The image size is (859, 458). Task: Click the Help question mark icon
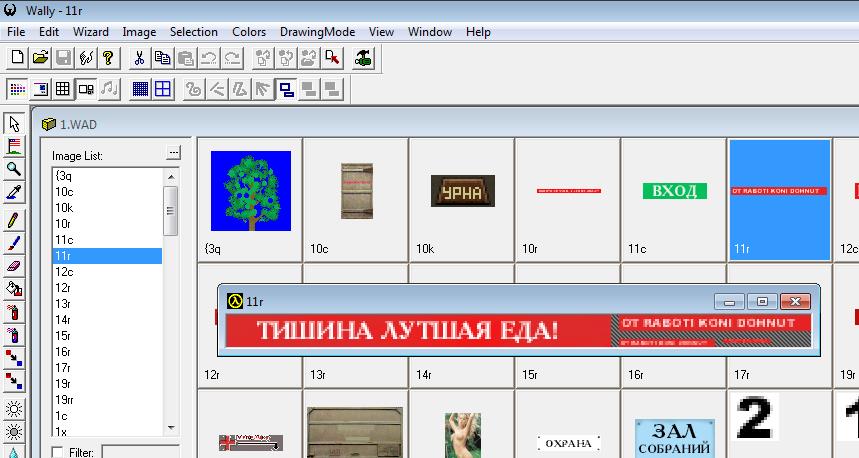point(108,58)
